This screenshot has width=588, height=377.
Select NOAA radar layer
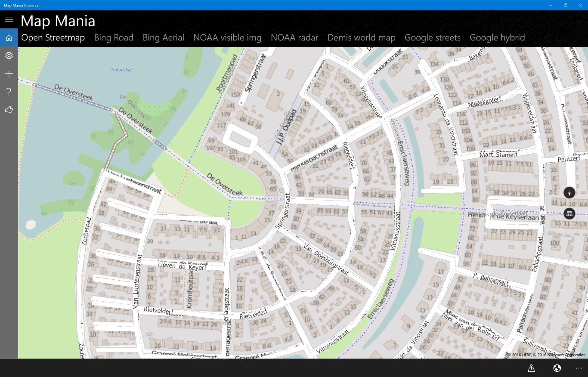[294, 37]
